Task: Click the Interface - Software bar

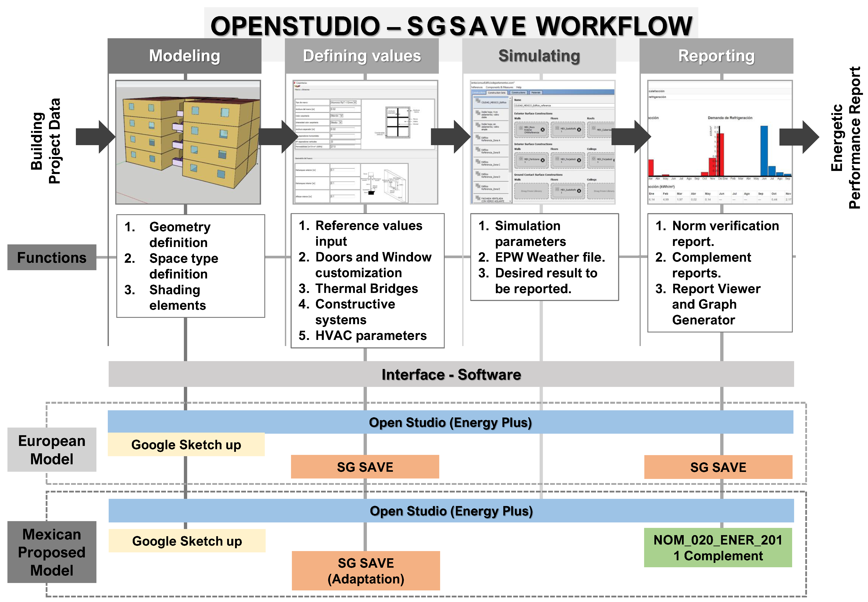Action: (x=451, y=374)
